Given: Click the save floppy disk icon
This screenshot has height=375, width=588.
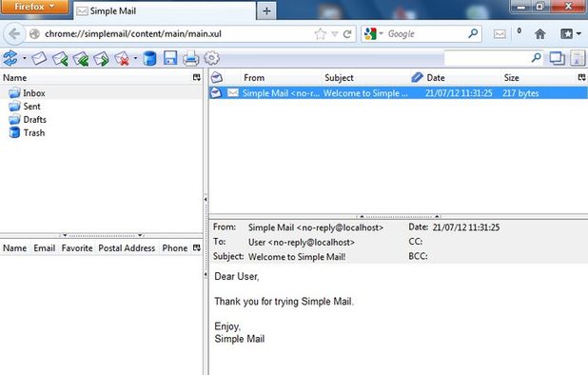Looking at the screenshot, I should (170, 58).
